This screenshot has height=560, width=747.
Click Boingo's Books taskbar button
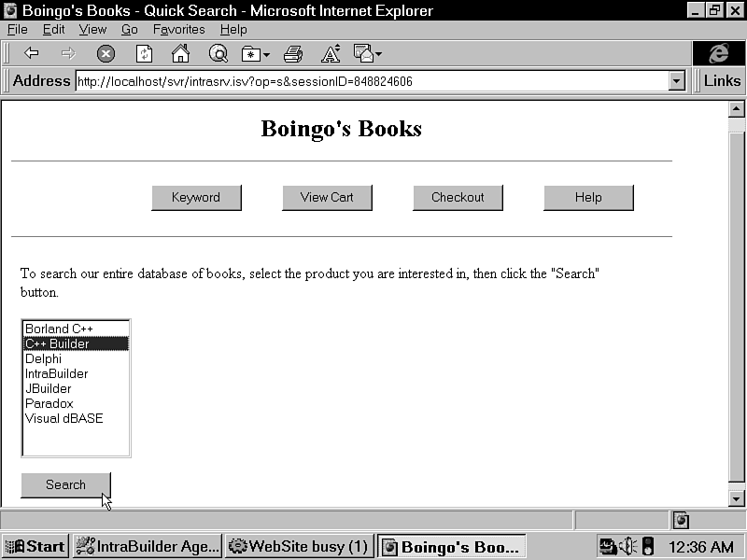point(451,546)
